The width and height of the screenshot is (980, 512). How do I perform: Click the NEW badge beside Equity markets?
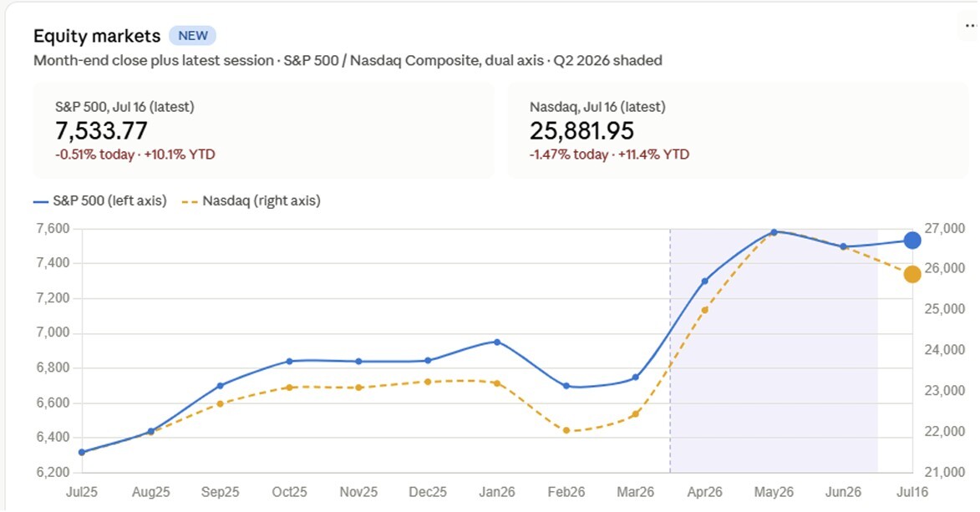coord(192,36)
